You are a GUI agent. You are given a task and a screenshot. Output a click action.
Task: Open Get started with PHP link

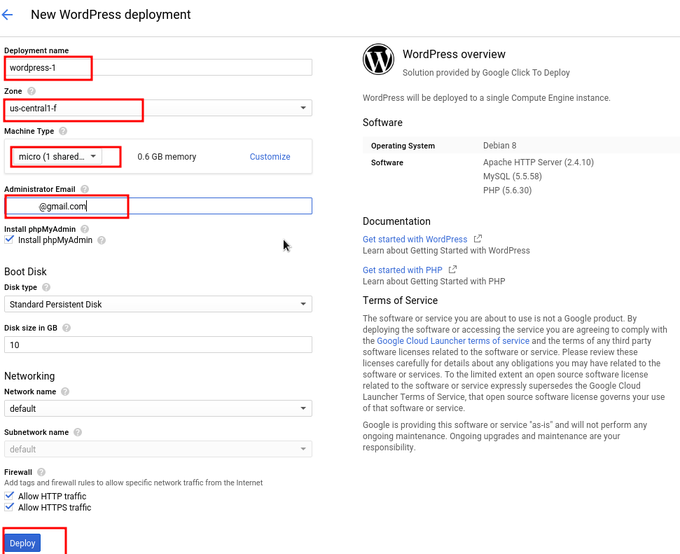402,270
